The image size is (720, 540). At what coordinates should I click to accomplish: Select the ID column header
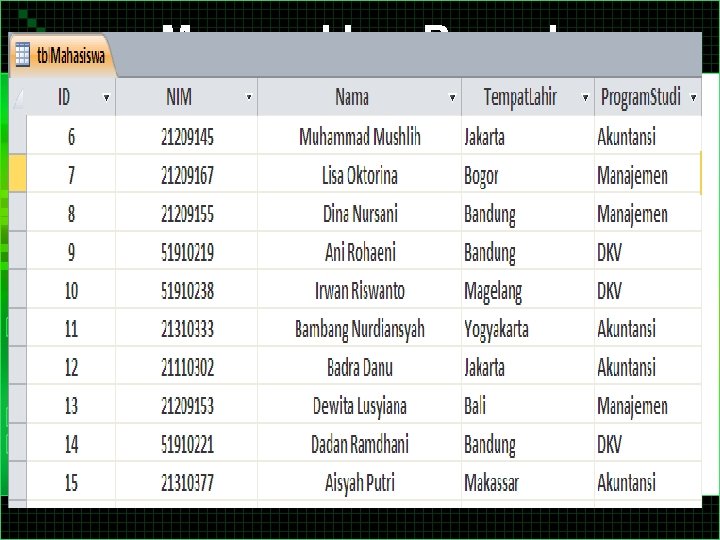[x=71, y=97]
